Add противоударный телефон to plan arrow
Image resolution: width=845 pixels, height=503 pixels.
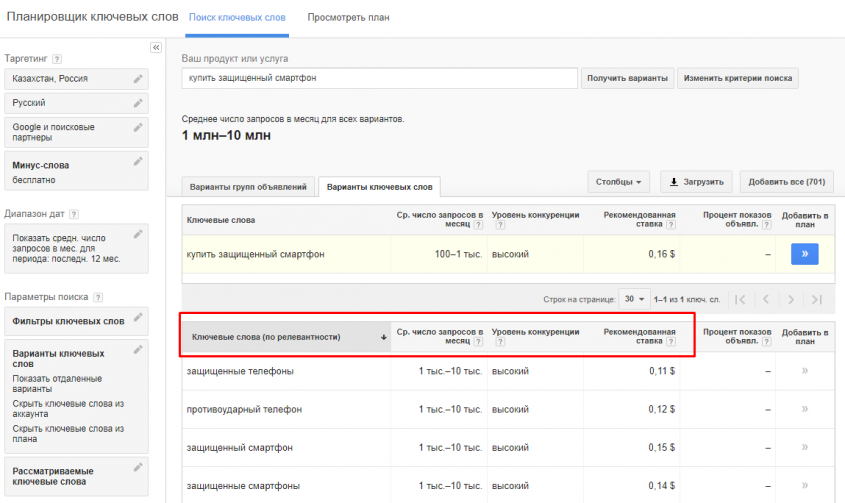tap(805, 409)
